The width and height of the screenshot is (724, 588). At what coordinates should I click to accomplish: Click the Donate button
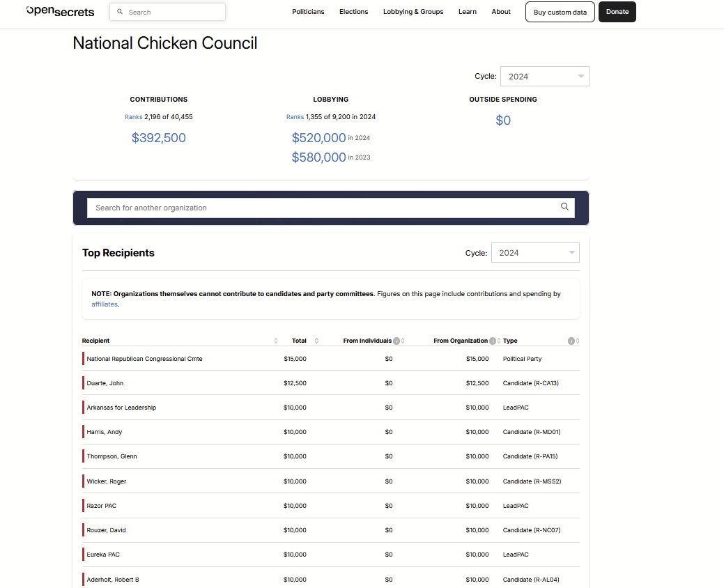617,12
